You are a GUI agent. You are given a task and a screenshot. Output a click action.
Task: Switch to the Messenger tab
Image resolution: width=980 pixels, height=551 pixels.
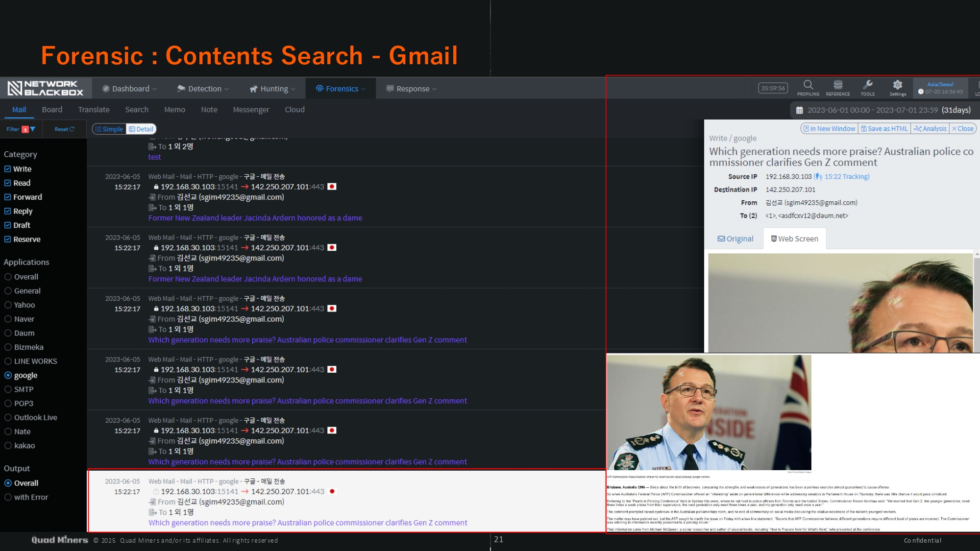251,110
